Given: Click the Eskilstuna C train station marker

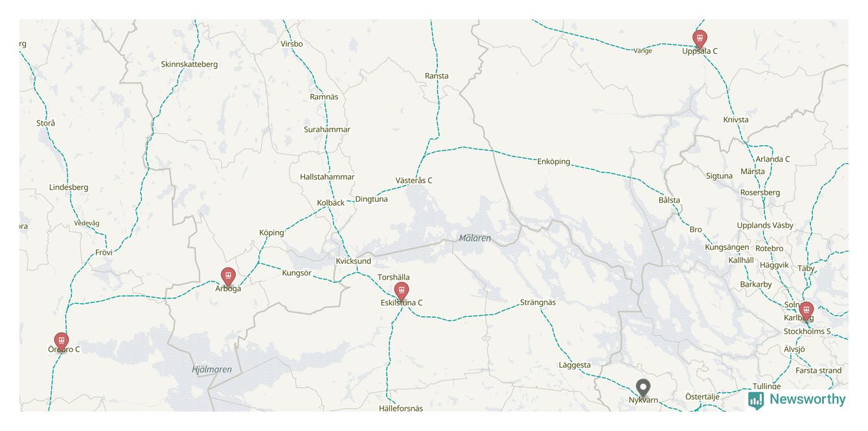Looking at the screenshot, I should (x=402, y=291).
